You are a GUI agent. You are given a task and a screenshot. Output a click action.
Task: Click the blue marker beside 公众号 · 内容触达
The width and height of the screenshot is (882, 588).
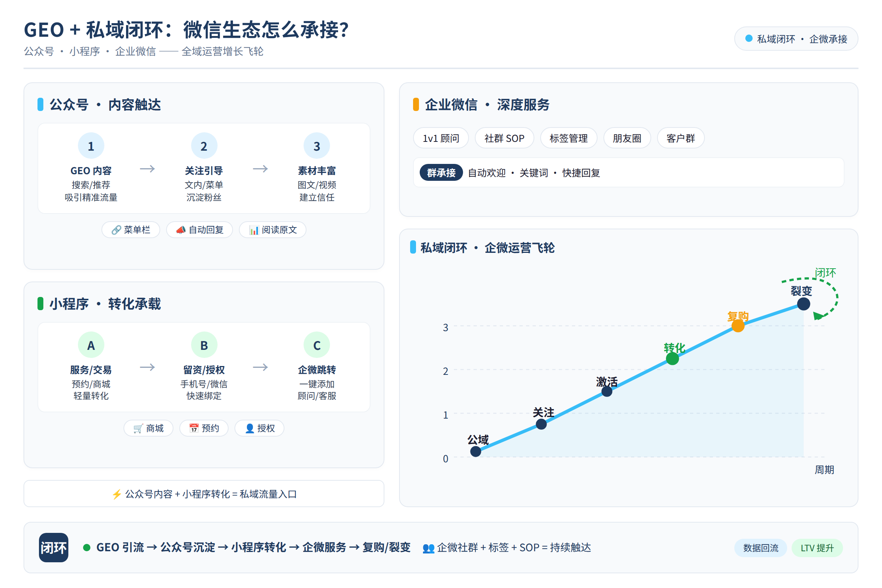(x=40, y=104)
